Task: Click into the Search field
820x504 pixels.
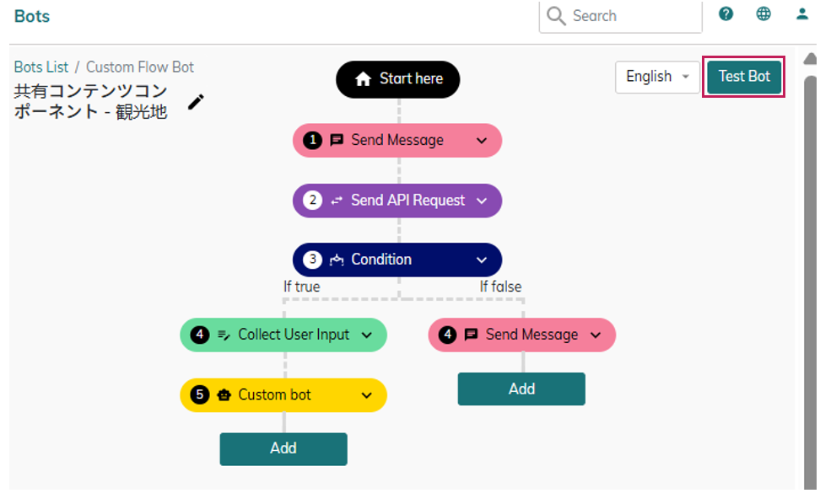Action: tap(633, 16)
